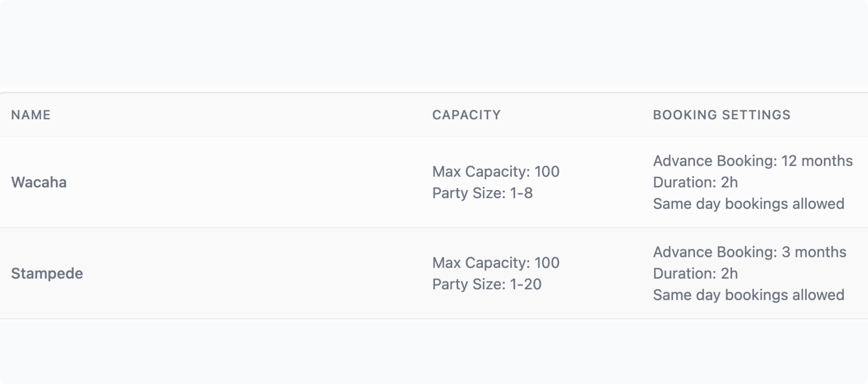
Task: Click Stampede's Same day bookings allowed text
Action: coord(748,295)
